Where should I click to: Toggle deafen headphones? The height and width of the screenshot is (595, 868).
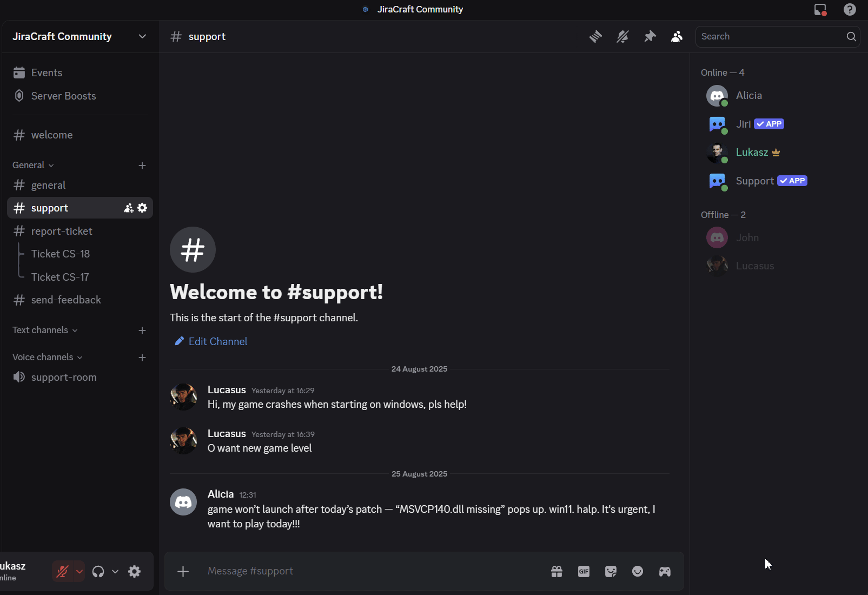pyautogui.click(x=98, y=571)
